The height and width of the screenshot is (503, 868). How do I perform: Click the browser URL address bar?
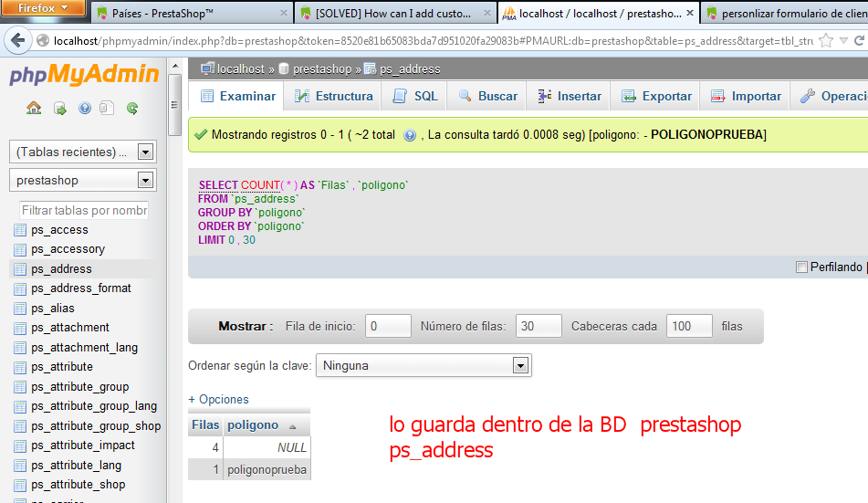click(x=432, y=41)
